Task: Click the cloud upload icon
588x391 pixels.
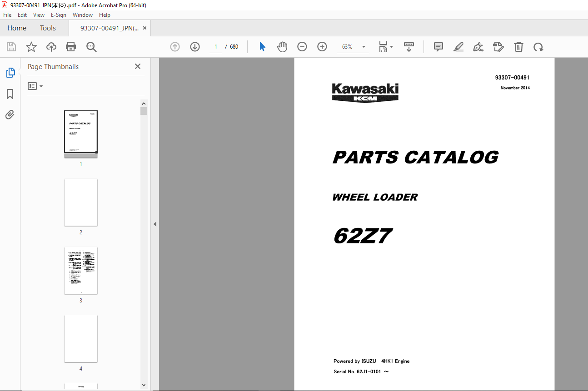Action: [x=51, y=47]
